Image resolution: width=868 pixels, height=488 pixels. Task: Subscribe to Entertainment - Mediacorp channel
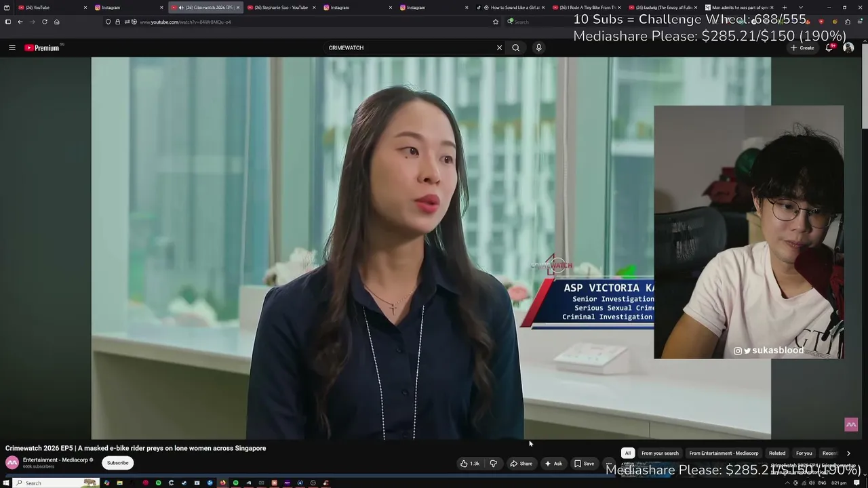coord(117,463)
